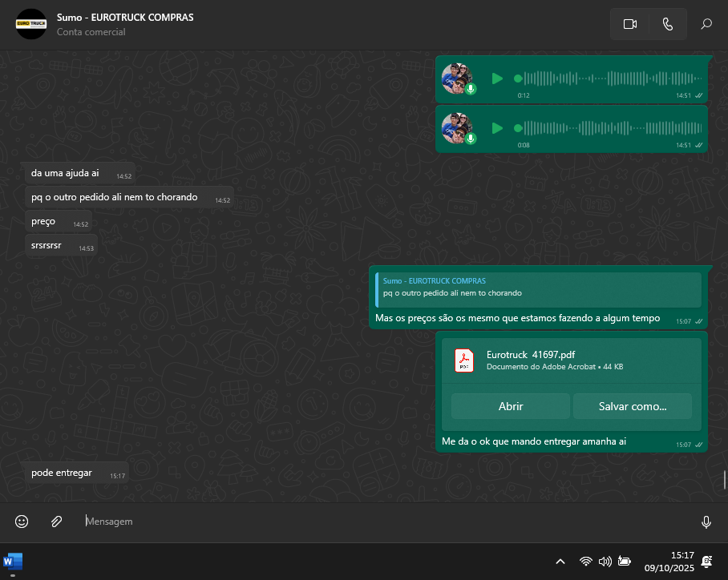Open Sumo - EUROTRUCK COMPRAS contact info
This screenshot has height=580, width=728.
125,17
